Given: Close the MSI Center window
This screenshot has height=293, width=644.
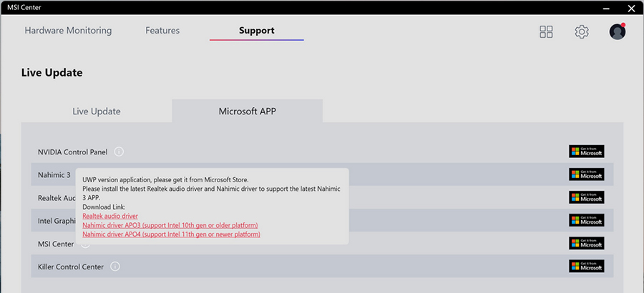Looking at the screenshot, I should coord(631,8).
